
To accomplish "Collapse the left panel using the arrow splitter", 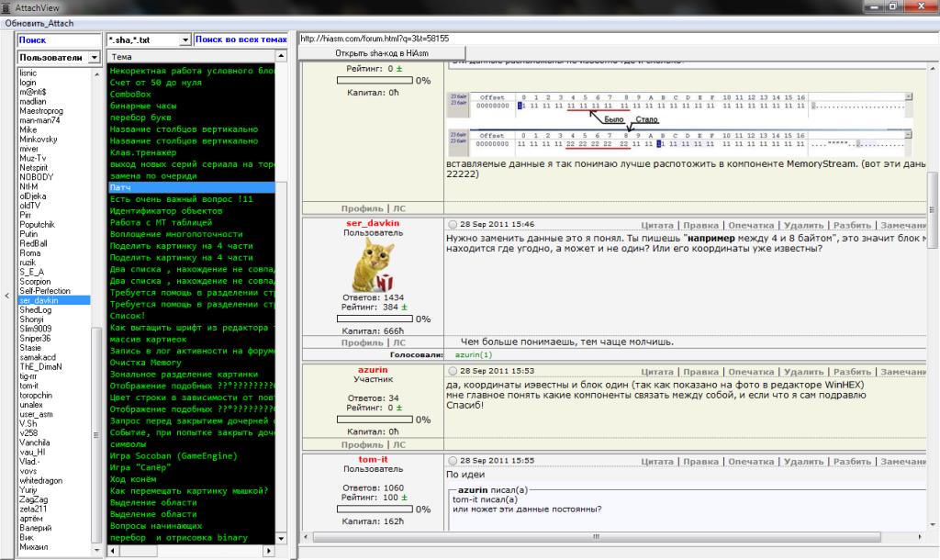I will (x=7, y=296).
